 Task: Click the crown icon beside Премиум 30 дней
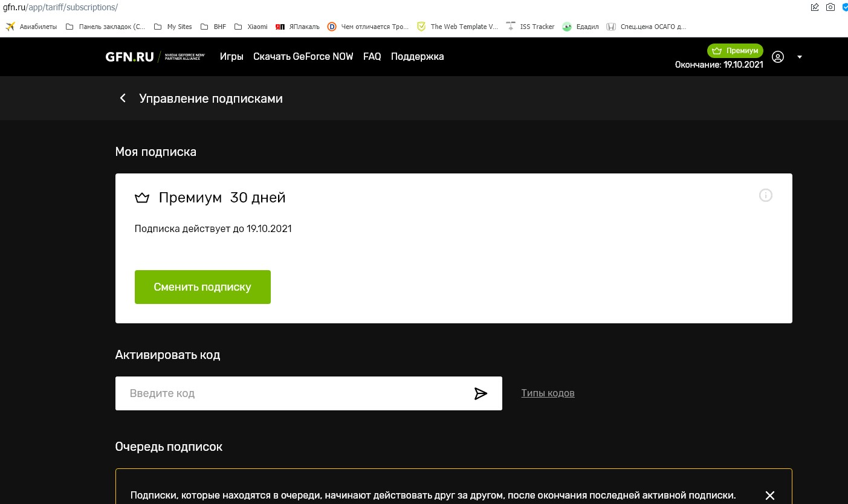point(142,198)
